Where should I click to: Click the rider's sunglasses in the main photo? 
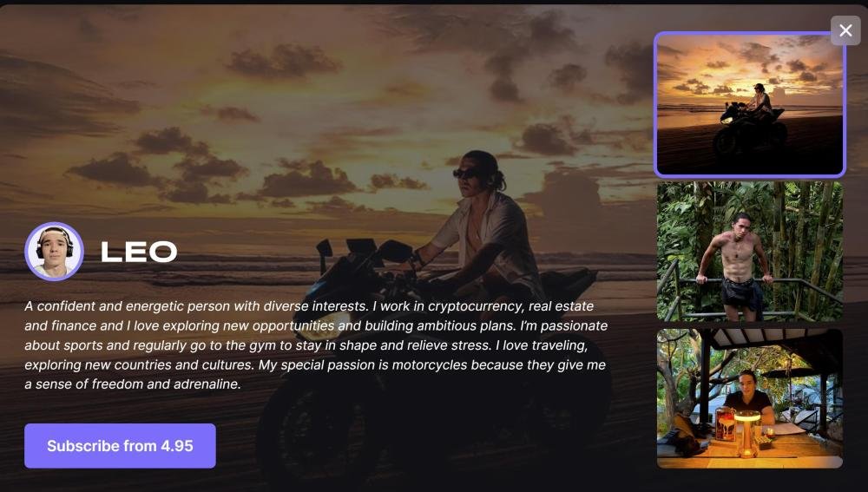tap(464, 174)
